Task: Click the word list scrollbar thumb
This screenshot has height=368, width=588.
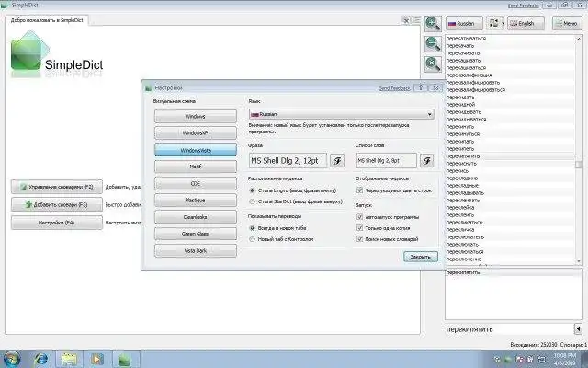Action: pyautogui.click(x=579, y=165)
